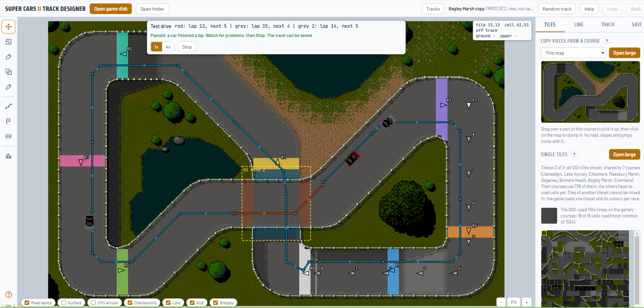644x308 pixels.
Task: Enable the CPU arrows checkbox
Action: point(93,303)
